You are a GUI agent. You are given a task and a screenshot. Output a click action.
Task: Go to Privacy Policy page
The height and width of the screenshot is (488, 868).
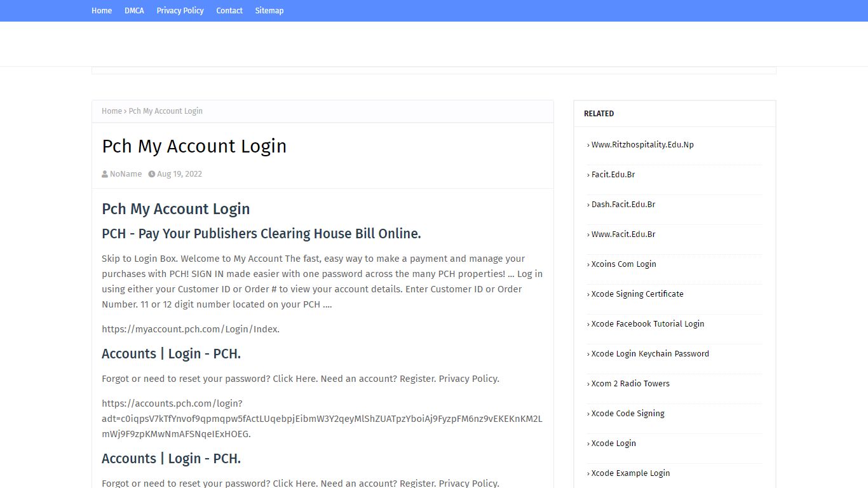pyautogui.click(x=180, y=11)
